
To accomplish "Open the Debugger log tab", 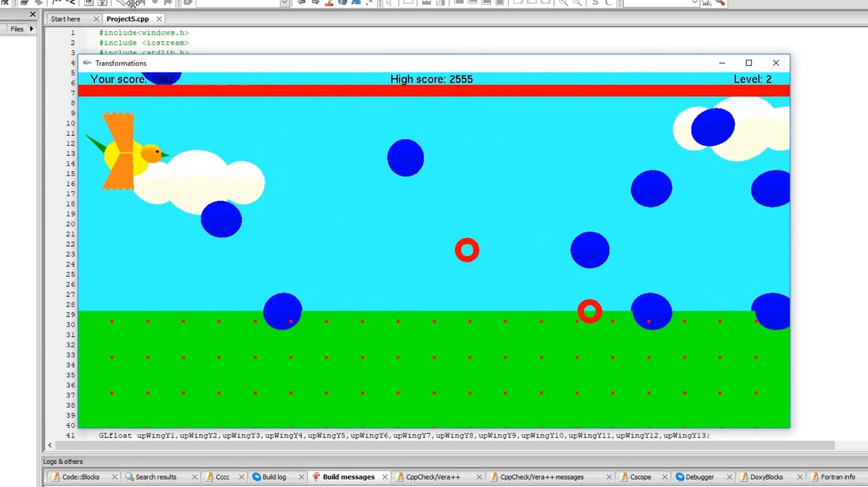I will click(x=700, y=477).
